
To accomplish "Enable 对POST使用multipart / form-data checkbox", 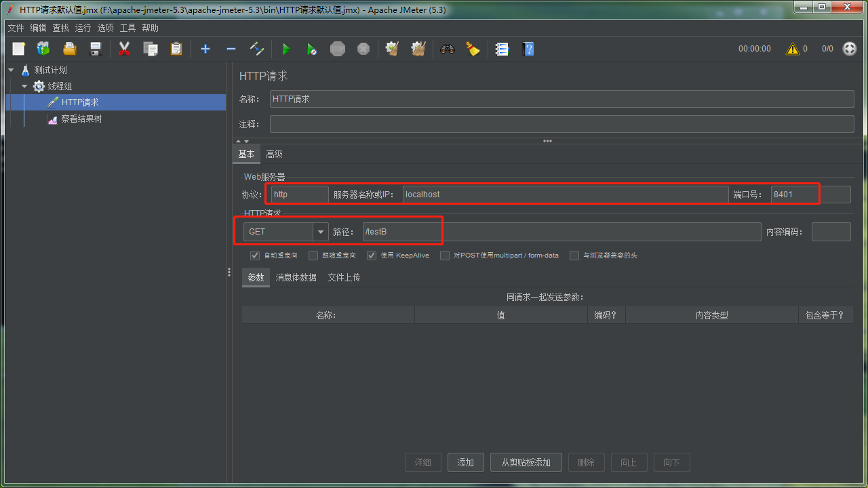I will pyautogui.click(x=445, y=256).
